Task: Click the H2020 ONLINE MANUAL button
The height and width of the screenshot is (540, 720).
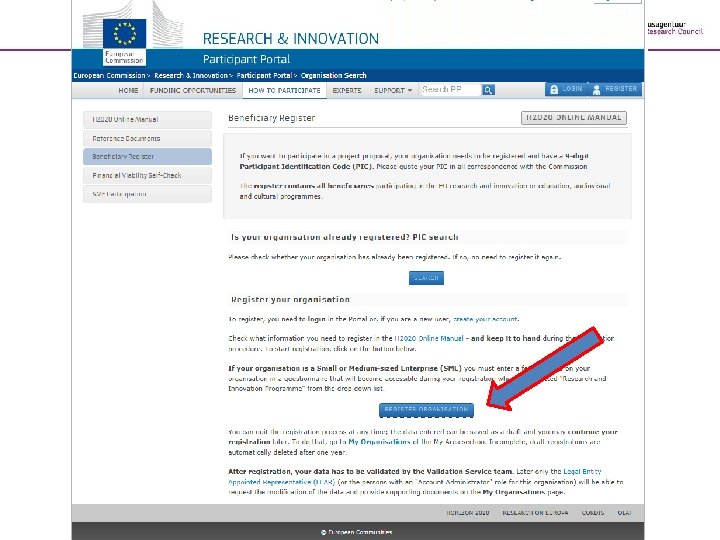Action: [574, 118]
